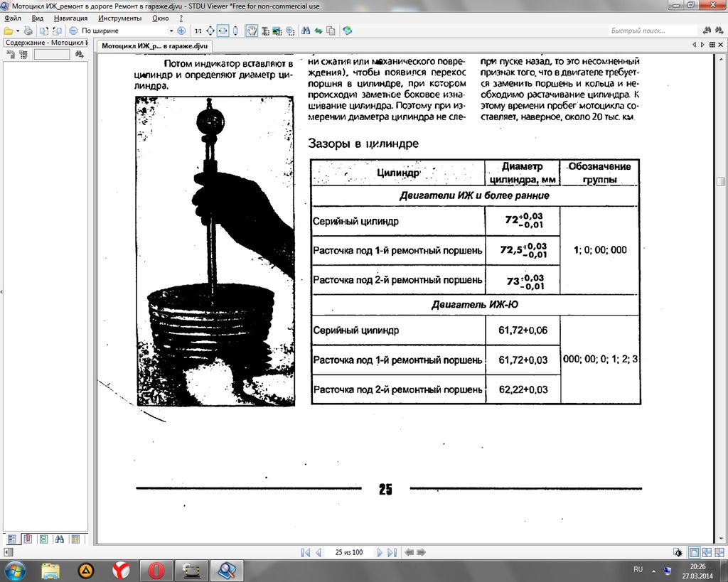Jump to the last page

tap(392, 552)
